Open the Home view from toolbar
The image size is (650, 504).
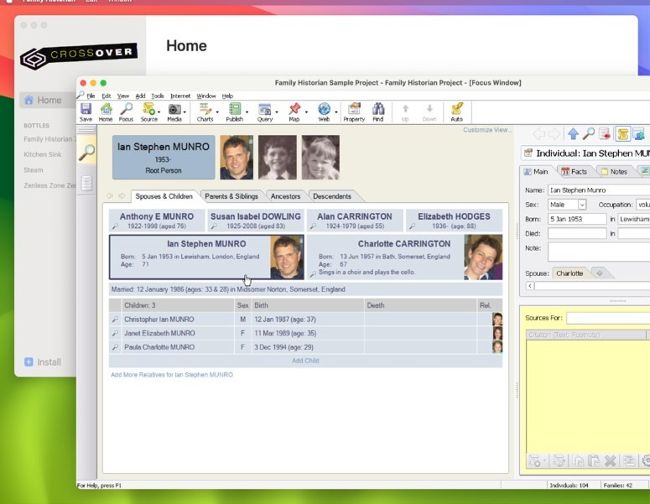click(x=105, y=111)
